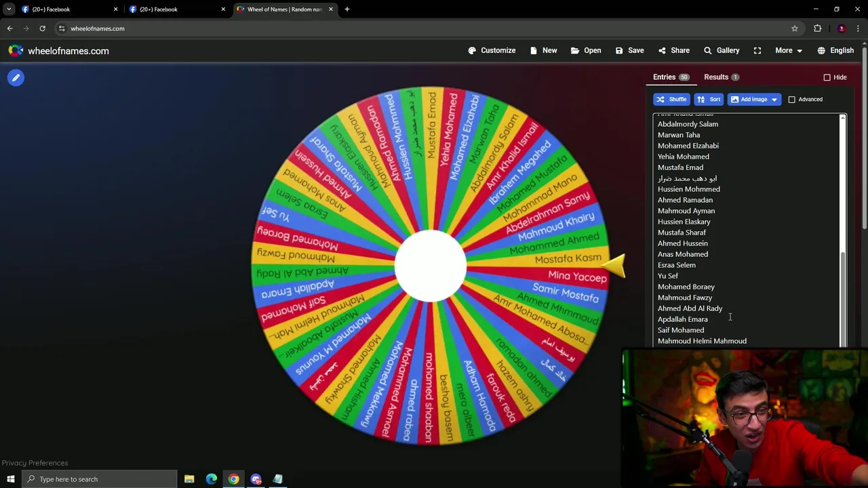Open the browser extensions icon

pyautogui.click(x=818, y=28)
